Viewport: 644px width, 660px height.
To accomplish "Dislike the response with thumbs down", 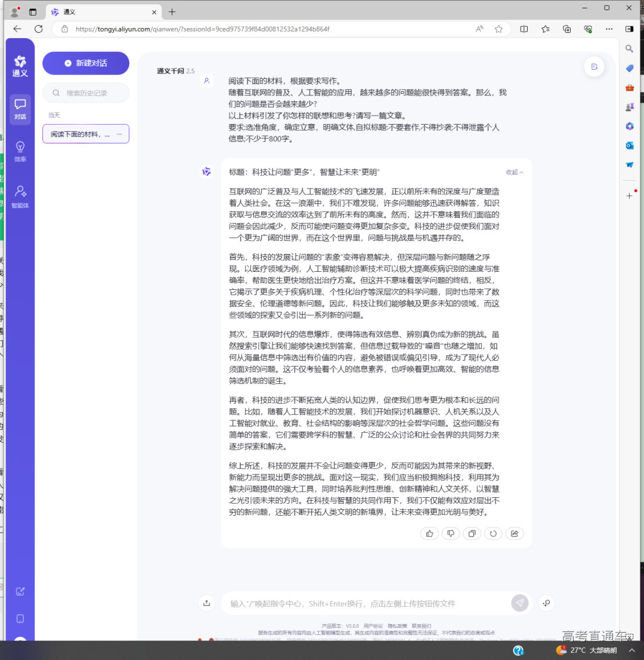I will [451, 533].
